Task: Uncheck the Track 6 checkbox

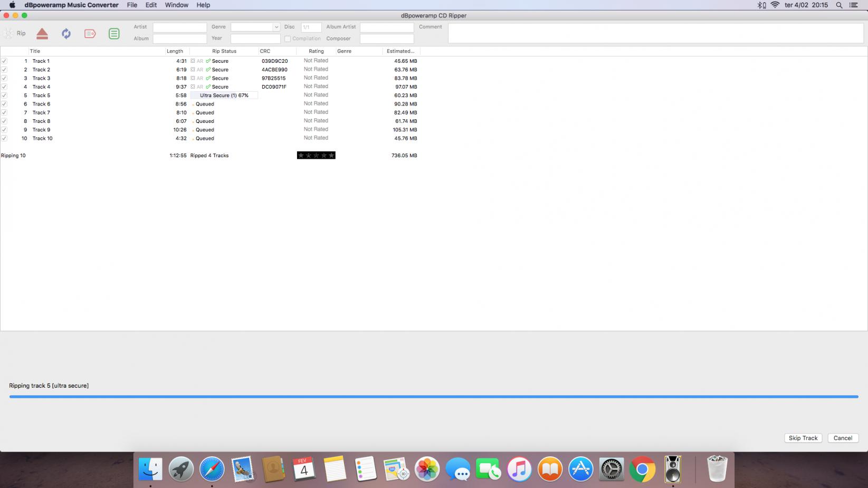Action: point(4,104)
